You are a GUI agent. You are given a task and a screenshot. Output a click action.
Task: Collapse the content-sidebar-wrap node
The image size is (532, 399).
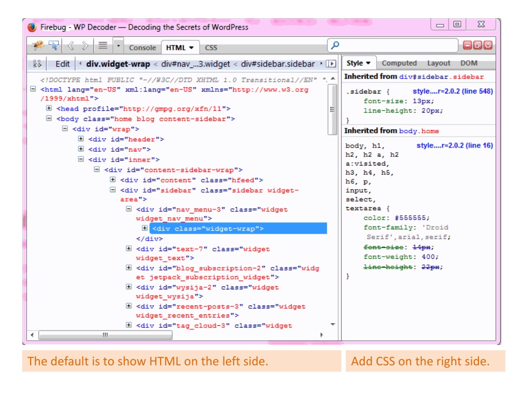pos(97,169)
